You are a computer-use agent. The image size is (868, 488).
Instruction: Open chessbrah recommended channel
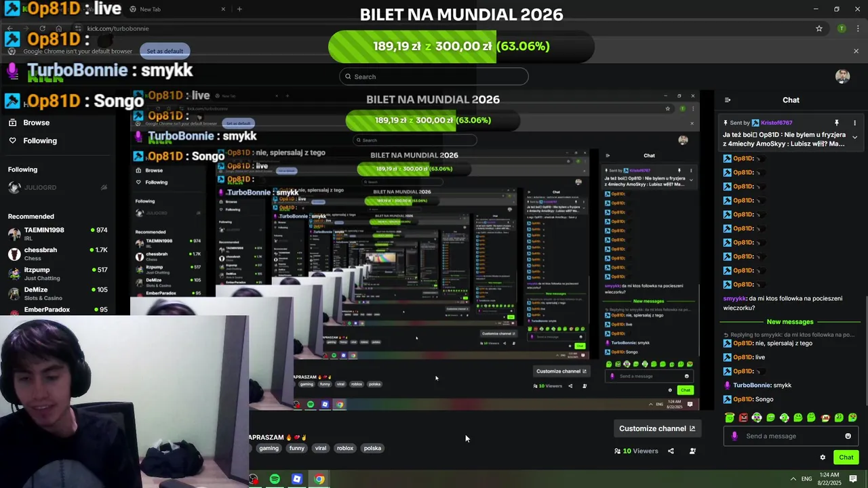pyautogui.click(x=58, y=253)
